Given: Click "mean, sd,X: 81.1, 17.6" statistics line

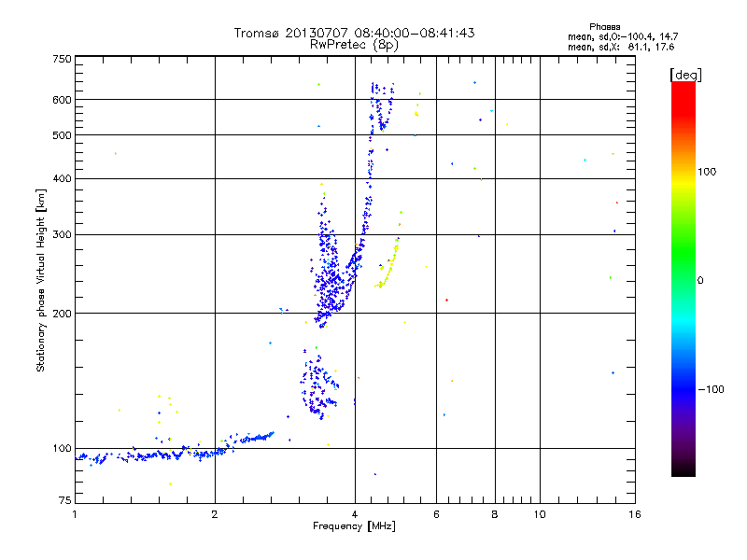Looking at the screenshot, I should 621,48.
